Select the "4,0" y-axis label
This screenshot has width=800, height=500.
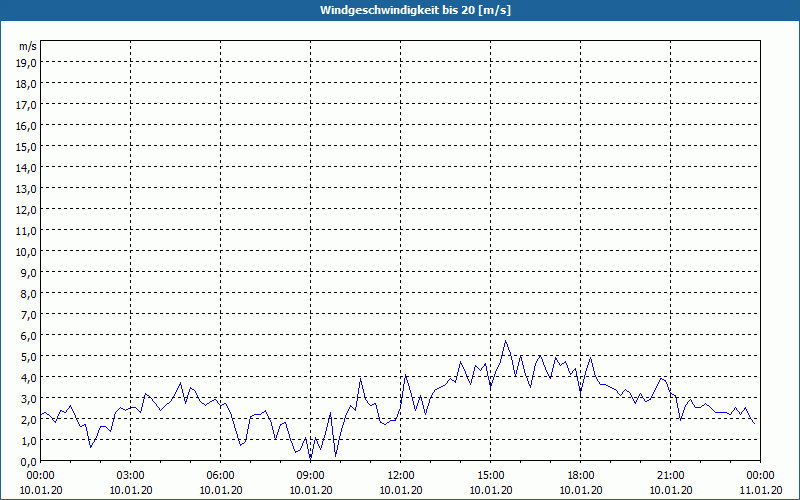pos(29,378)
